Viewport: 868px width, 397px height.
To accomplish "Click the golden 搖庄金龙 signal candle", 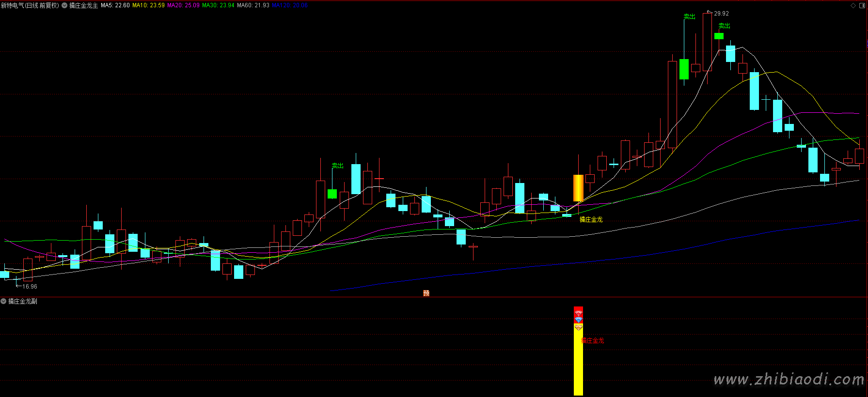I will coord(578,188).
